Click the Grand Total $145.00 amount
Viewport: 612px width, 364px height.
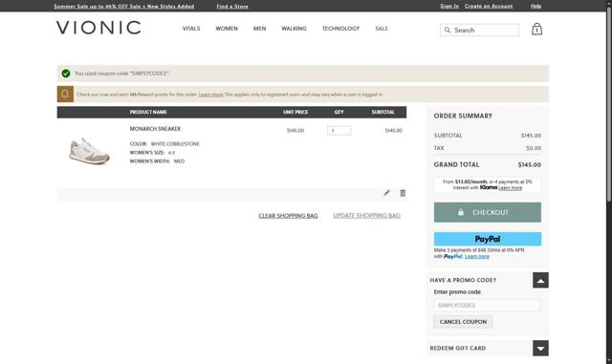click(529, 164)
